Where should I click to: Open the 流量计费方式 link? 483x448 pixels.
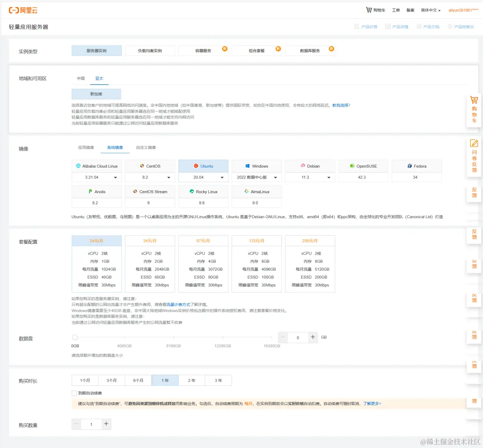[178, 305]
